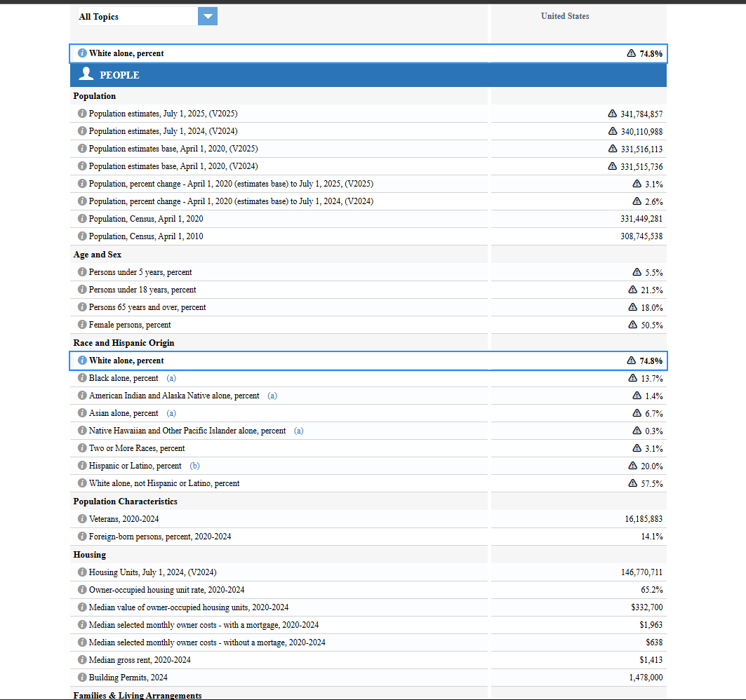Screen dimensions: 746x700
Task: Click info icon for Hispanic or Latino, percent
Action: click(x=82, y=466)
